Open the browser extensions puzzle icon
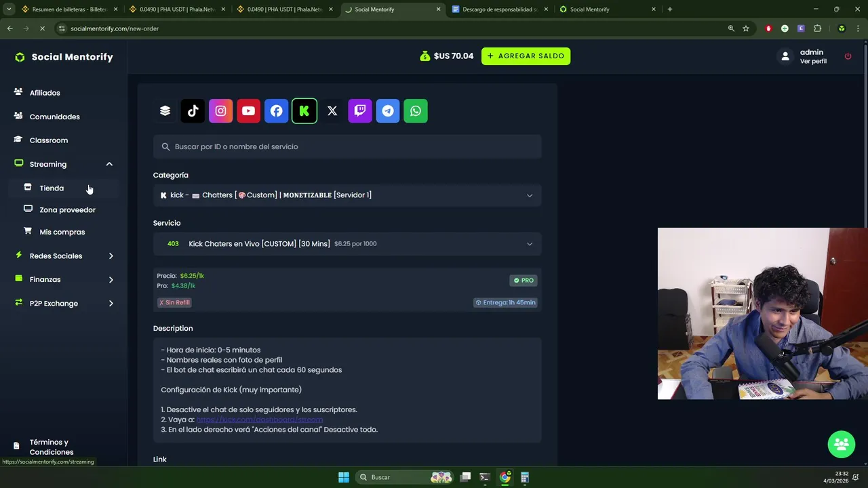 817,28
